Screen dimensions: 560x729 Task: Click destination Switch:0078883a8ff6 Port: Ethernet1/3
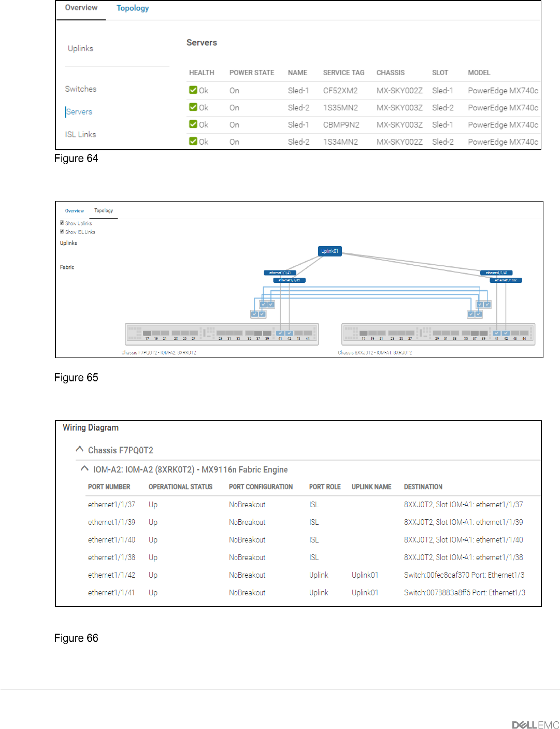465,593
